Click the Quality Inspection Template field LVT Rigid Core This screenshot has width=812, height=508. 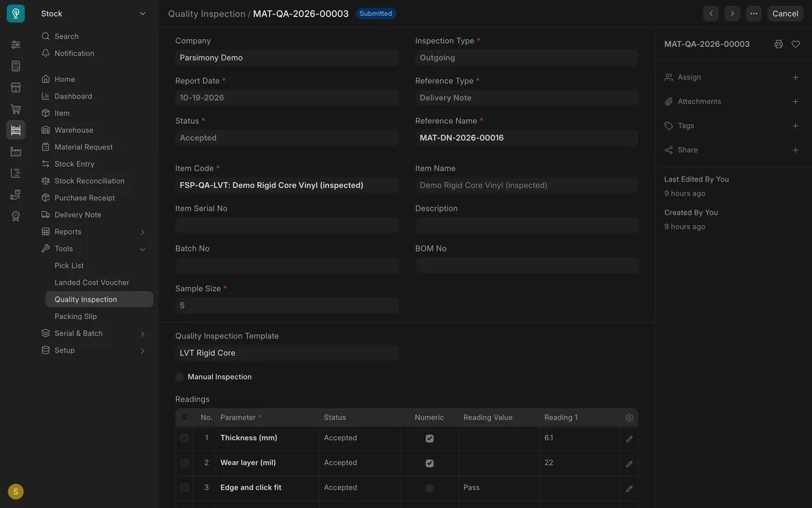pyautogui.click(x=287, y=353)
